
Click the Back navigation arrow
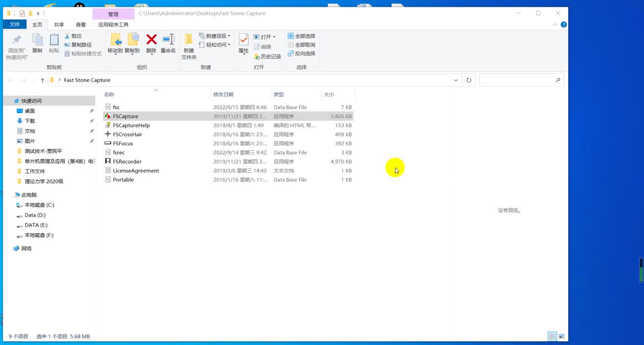[11, 80]
